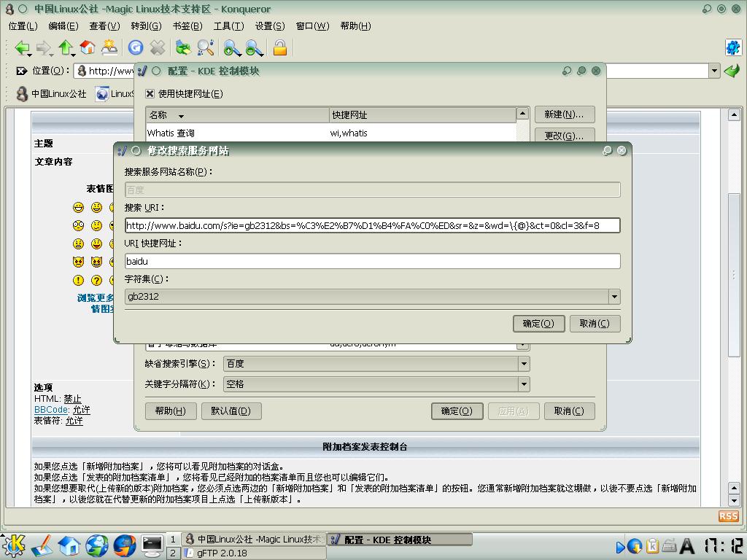747x560 pixels.
Task: Click the 搜索服务网站名称 field
Action: click(x=372, y=190)
